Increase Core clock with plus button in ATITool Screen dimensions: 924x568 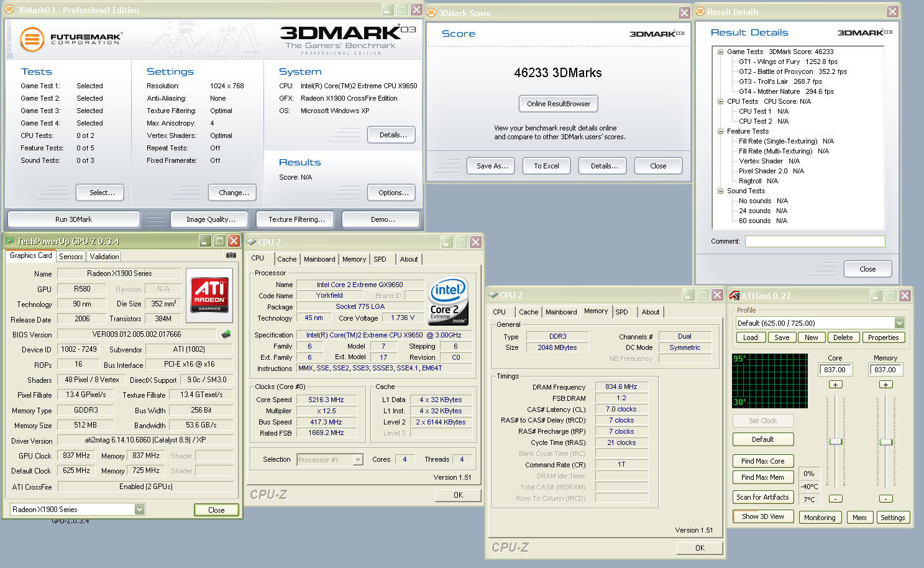coord(836,385)
